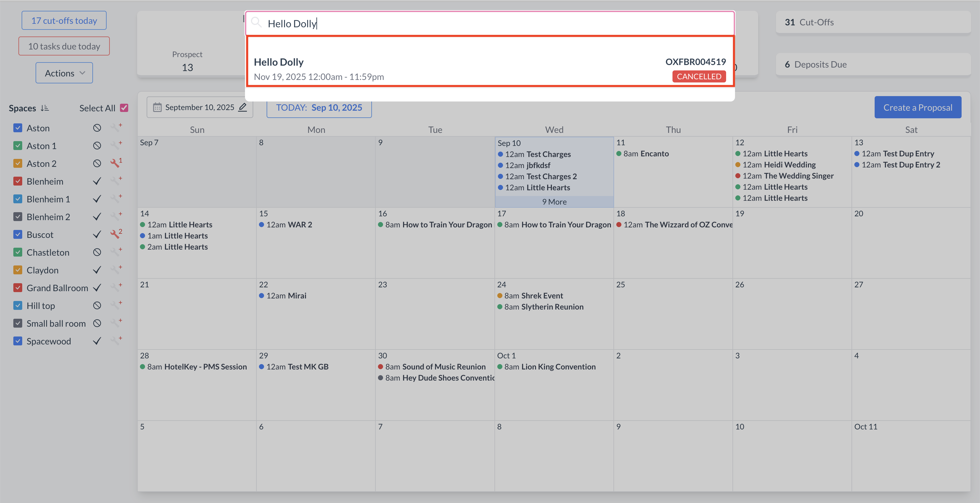Viewport: 980px width, 503px height.
Task: Expand the 9 More events on Sep 10
Action: point(554,202)
